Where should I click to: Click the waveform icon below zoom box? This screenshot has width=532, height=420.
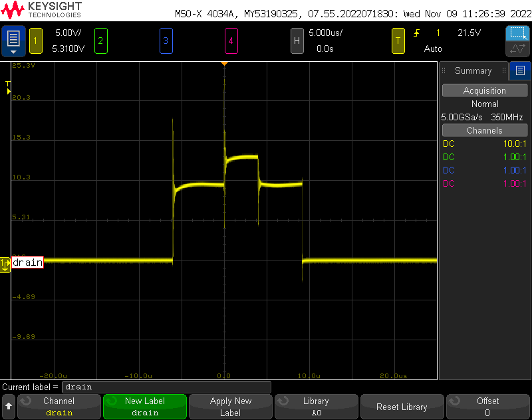pos(517,49)
